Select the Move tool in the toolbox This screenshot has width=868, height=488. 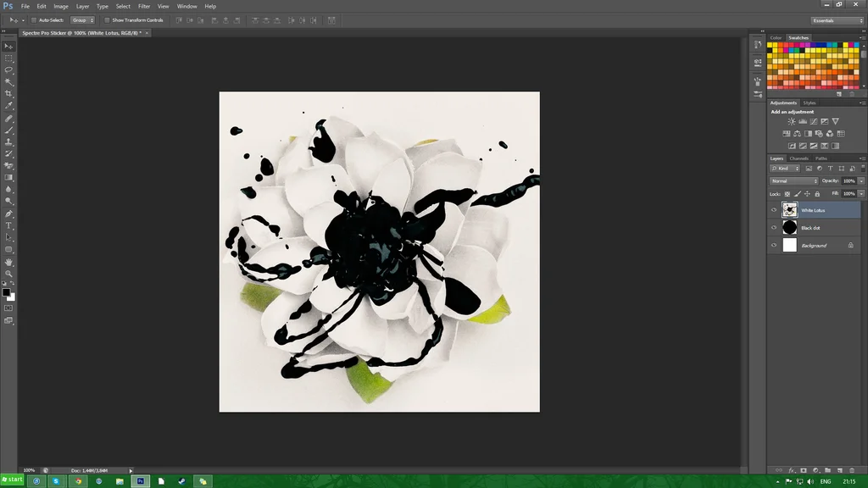click(8, 47)
